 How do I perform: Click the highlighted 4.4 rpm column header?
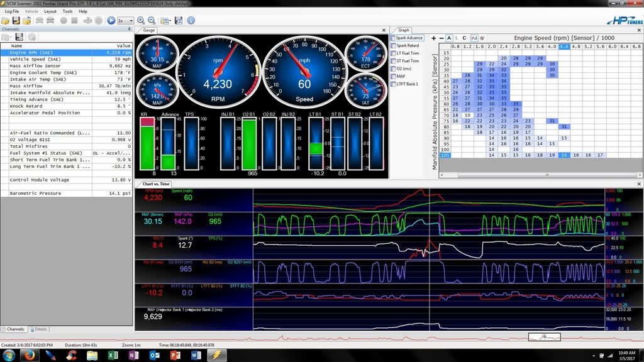pyautogui.click(x=564, y=47)
